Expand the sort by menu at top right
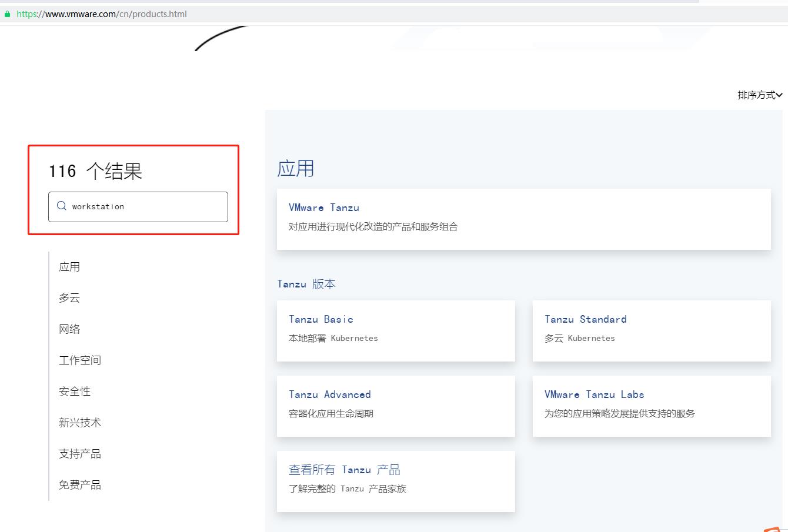Screen dimensions: 788x532 pos(759,95)
